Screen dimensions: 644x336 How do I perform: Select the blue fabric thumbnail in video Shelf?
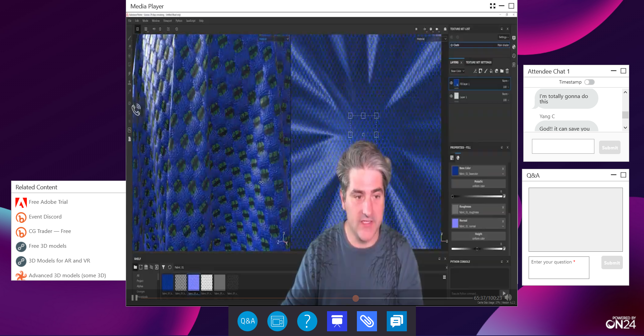(x=167, y=282)
